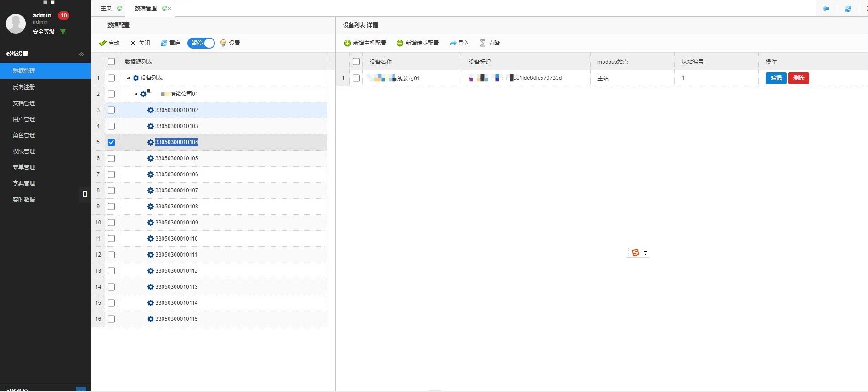Check the device row checkbox in detail table
Viewport: 868px width, 392px height.
356,78
